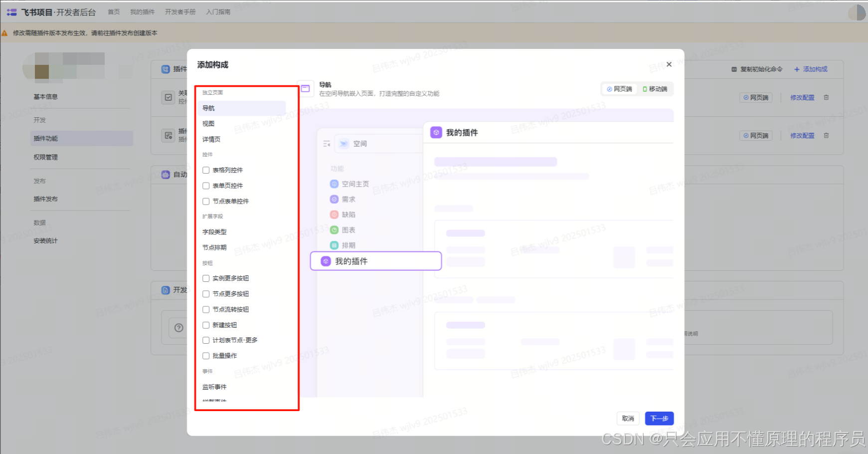
Task: Click the 导航 header icon in dialog
Action: click(x=306, y=89)
